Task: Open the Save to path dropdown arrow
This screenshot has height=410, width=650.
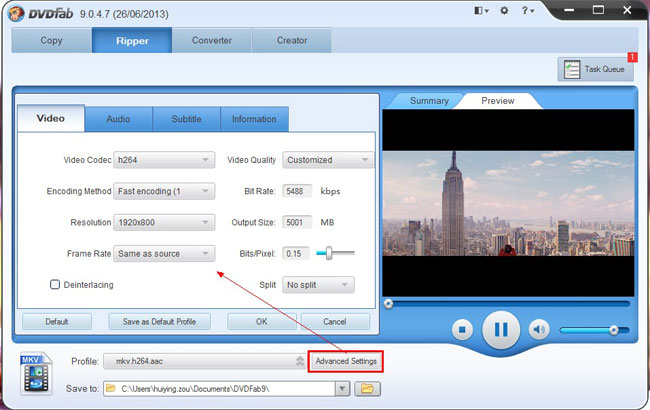Action: click(342, 389)
